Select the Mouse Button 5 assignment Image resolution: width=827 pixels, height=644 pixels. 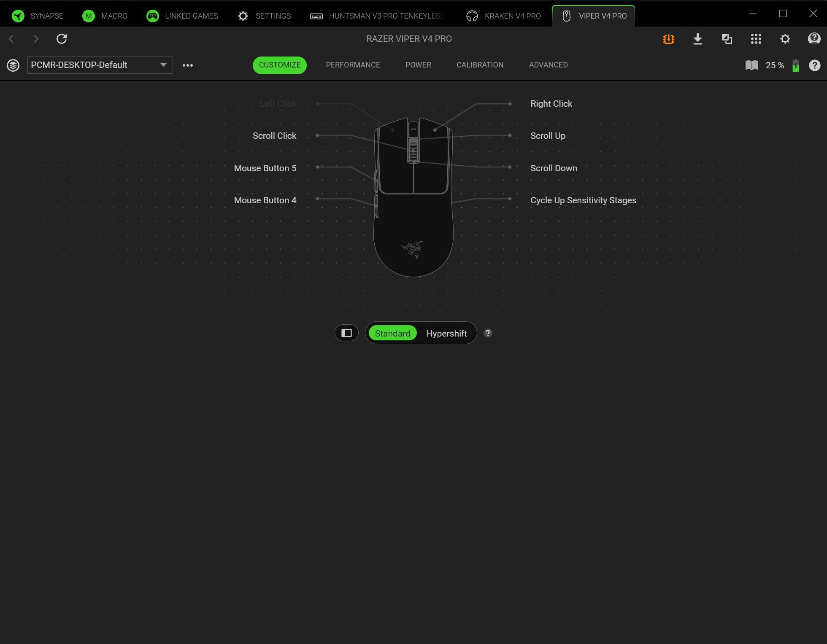coord(265,168)
